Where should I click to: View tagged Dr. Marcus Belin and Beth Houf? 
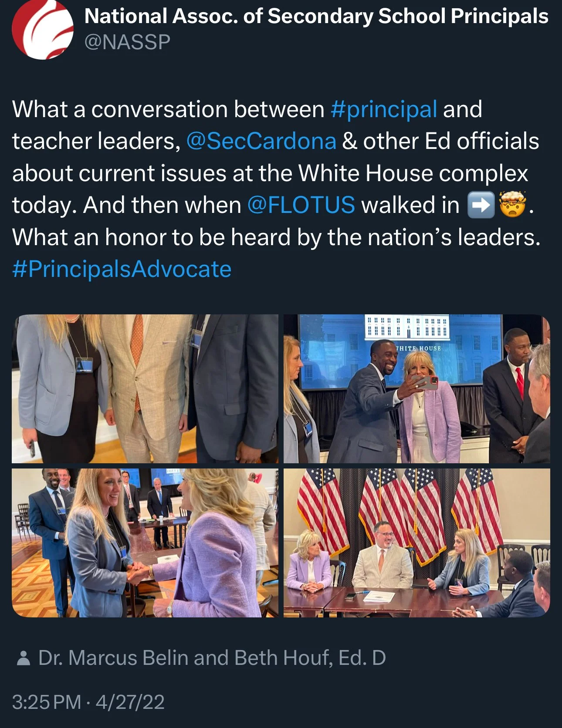click(x=212, y=658)
